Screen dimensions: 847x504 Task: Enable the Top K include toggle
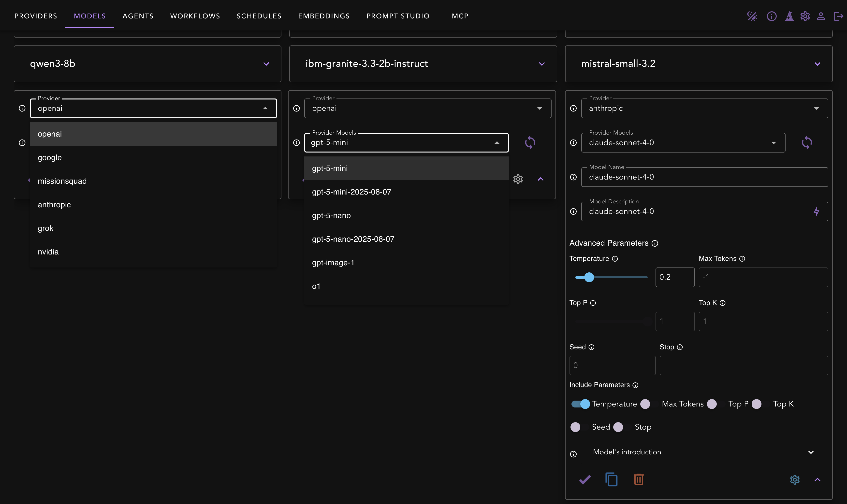click(x=761, y=404)
